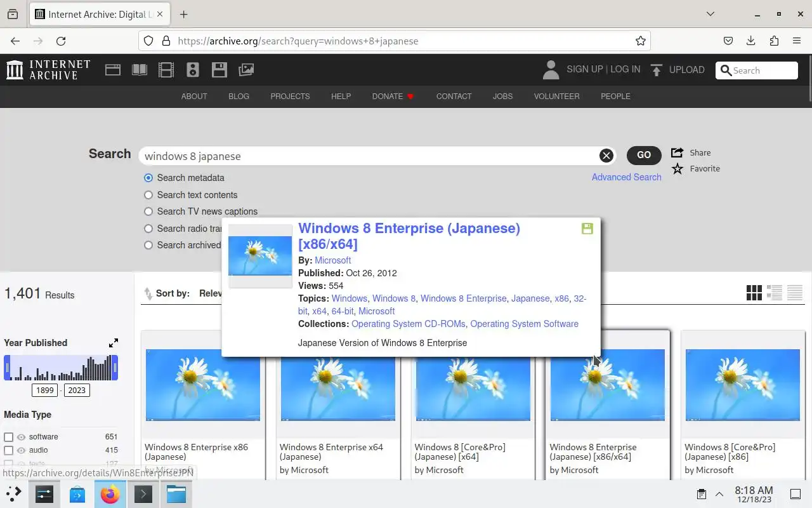
Task: Open the BLOG menu item
Action: coord(239,97)
